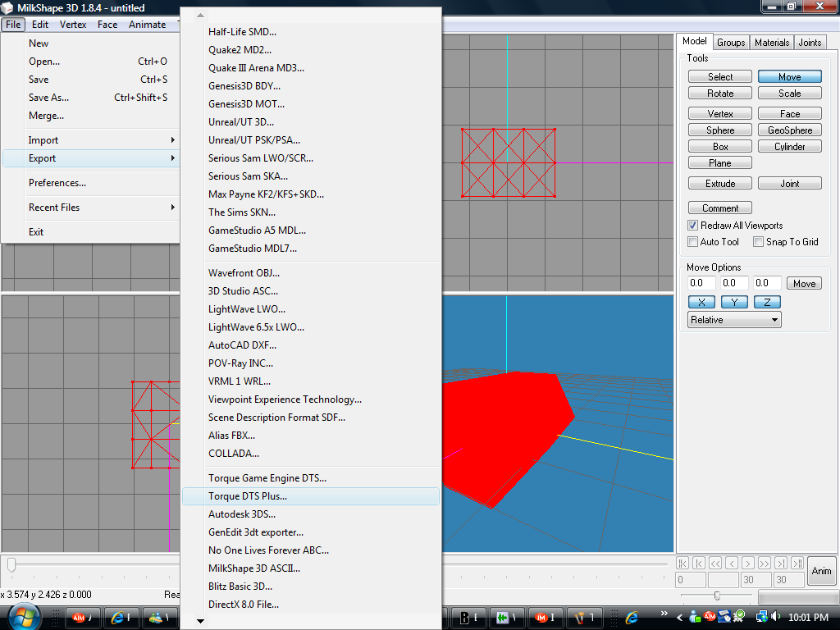This screenshot has height=630, width=840.
Task: Step one frame backward in animation
Action: (732, 563)
